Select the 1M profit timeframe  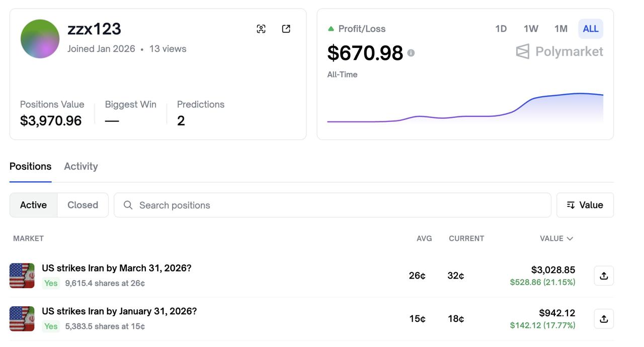click(x=560, y=29)
